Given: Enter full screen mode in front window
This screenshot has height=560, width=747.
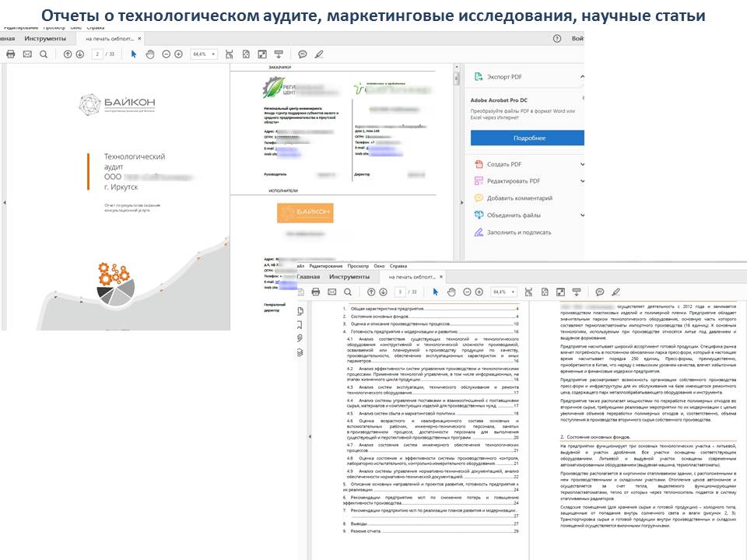Looking at the screenshot, I should (561, 292).
